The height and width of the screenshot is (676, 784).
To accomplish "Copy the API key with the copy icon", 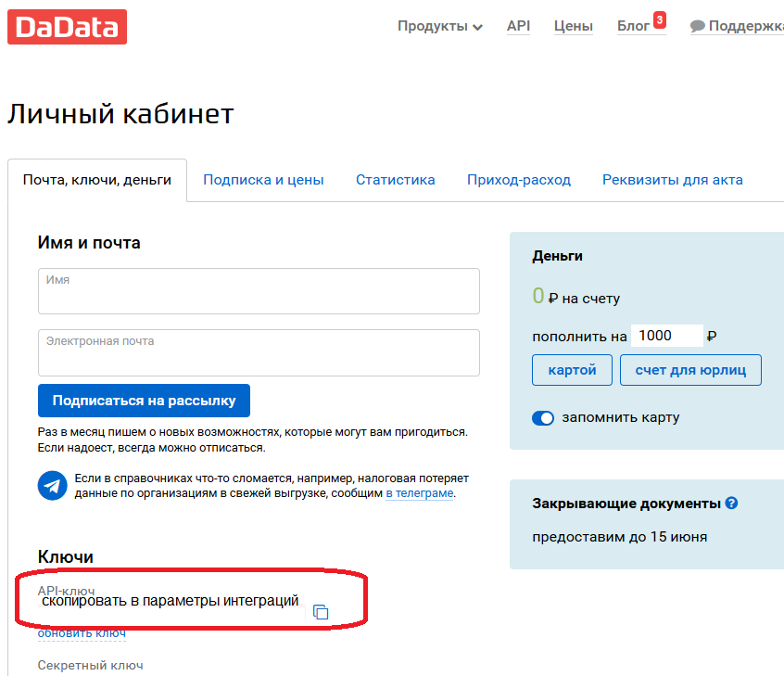I will point(321,612).
